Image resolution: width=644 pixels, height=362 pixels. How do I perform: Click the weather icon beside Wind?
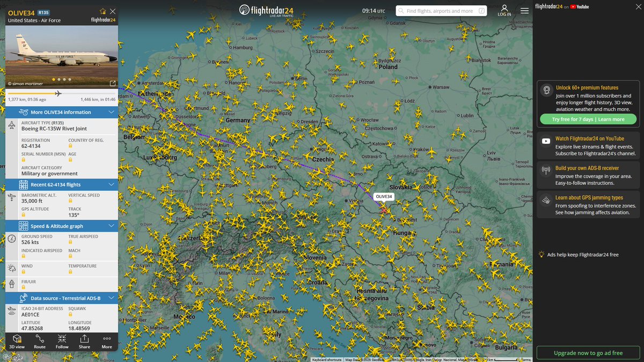click(x=12, y=268)
